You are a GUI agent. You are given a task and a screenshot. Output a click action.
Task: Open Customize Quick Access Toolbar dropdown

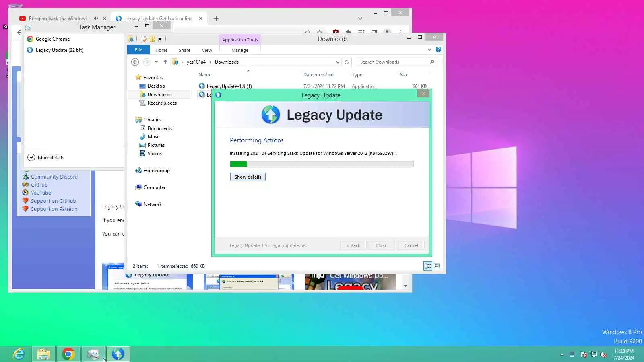point(160,39)
